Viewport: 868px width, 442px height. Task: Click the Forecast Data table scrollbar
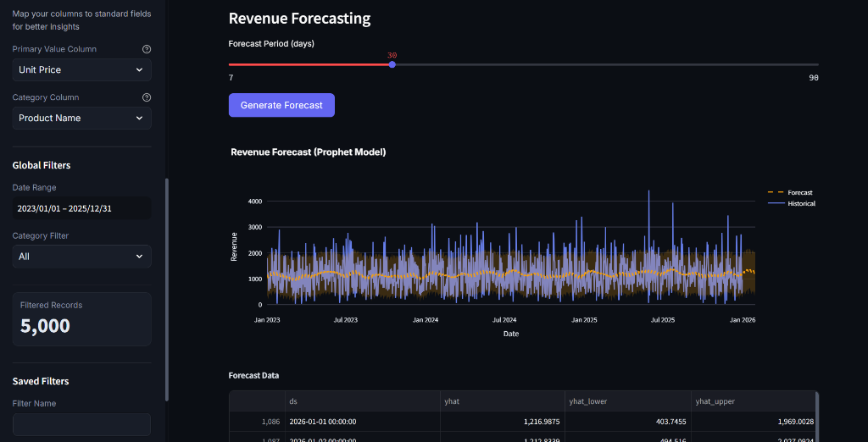(x=817, y=416)
